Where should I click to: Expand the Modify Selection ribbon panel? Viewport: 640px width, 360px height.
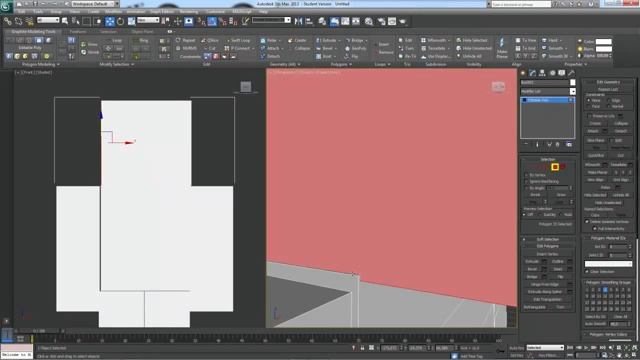coord(117,64)
